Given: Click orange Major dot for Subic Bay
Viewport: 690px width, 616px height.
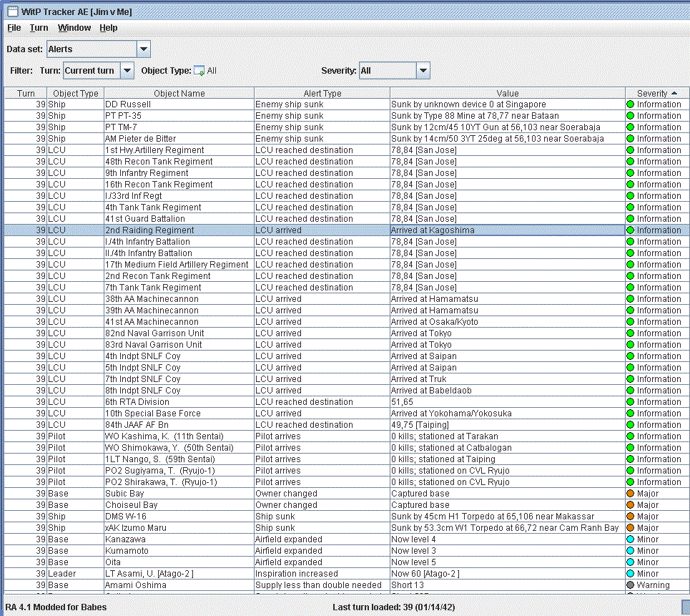Looking at the screenshot, I should tap(631, 494).
